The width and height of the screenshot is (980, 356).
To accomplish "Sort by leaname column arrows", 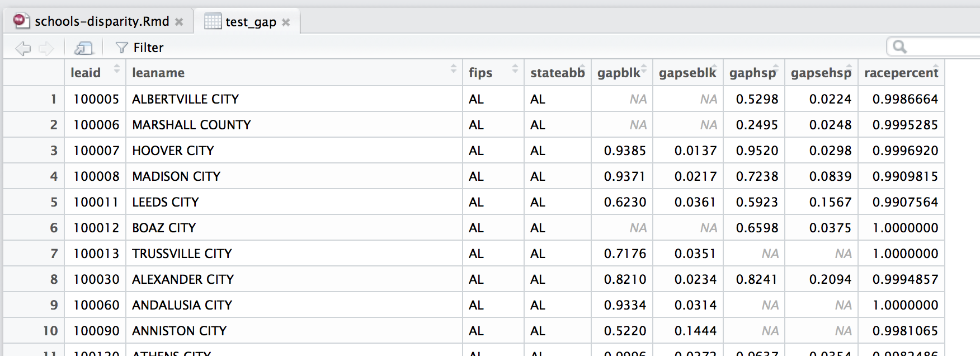I will coord(454,69).
